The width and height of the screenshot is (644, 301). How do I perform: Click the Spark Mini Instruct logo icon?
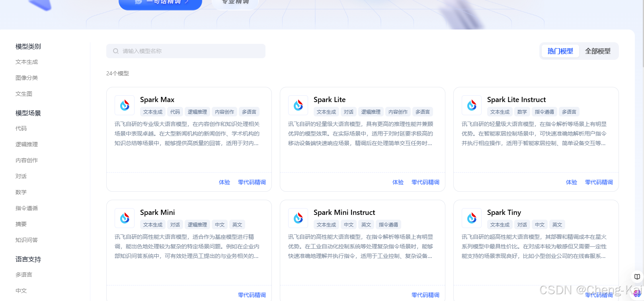[x=298, y=218]
